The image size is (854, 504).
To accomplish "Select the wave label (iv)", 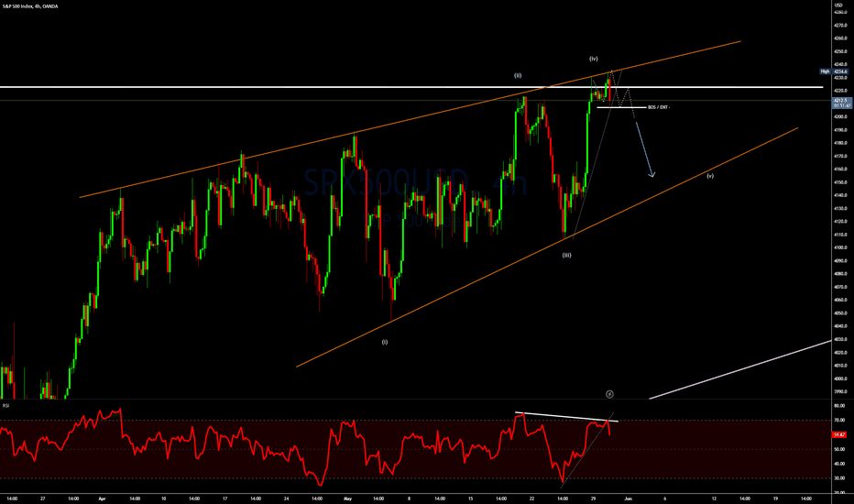I will (593, 59).
